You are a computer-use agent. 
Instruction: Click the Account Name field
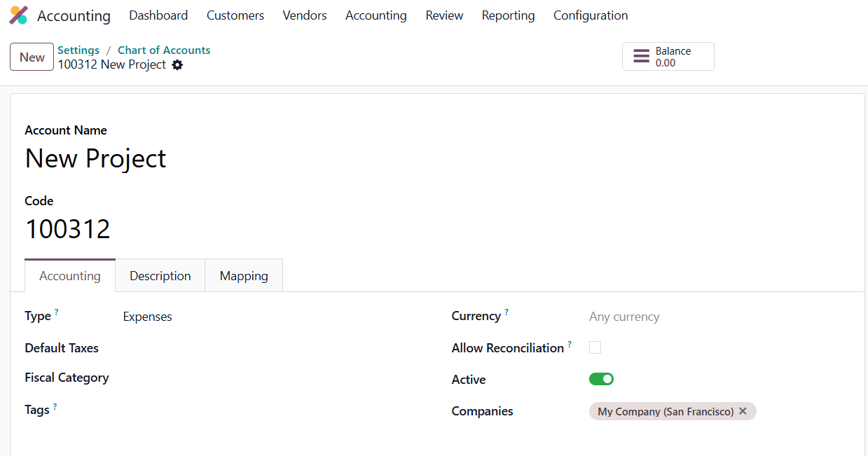tap(95, 158)
